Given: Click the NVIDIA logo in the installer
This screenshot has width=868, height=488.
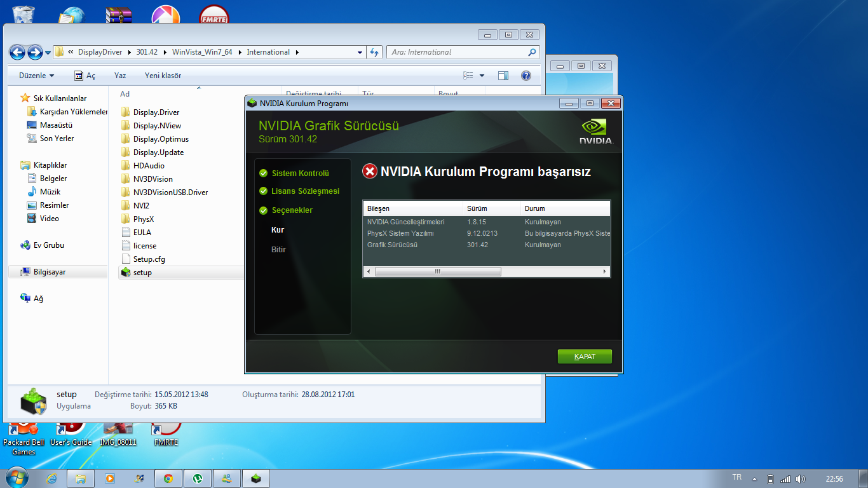Looking at the screenshot, I should pyautogui.click(x=595, y=132).
